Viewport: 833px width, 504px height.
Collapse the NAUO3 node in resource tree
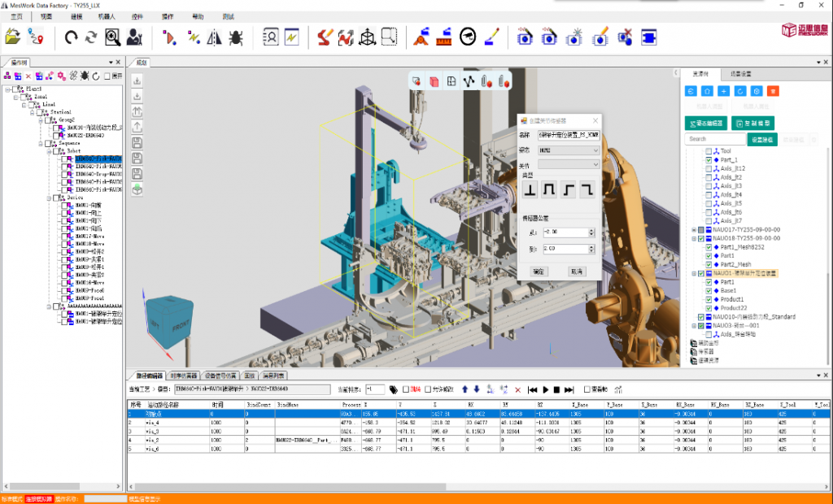point(694,325)
